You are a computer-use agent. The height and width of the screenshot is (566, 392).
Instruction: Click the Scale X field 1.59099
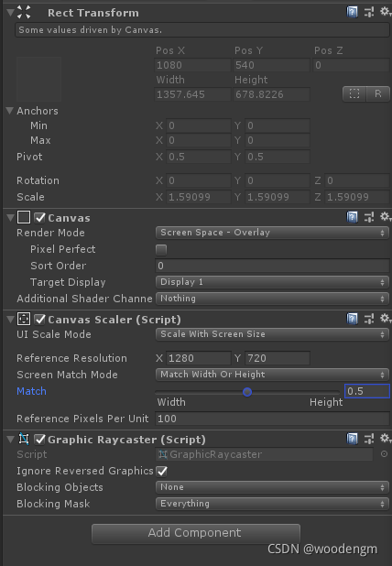pyautogui.click(x=198, y=197)
